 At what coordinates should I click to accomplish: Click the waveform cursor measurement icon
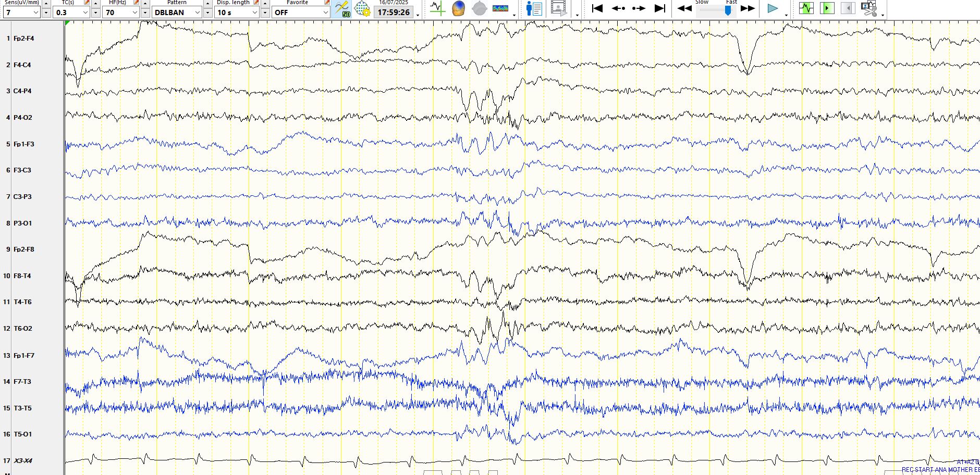click(437, 8)
